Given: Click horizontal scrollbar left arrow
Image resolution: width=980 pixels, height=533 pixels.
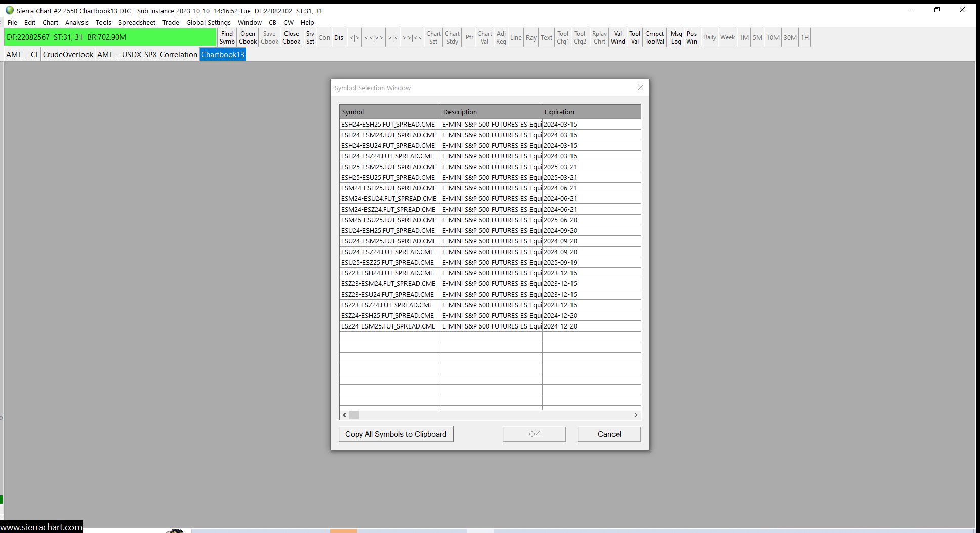Looking at the screenshot, I should [x=344, y=415].
